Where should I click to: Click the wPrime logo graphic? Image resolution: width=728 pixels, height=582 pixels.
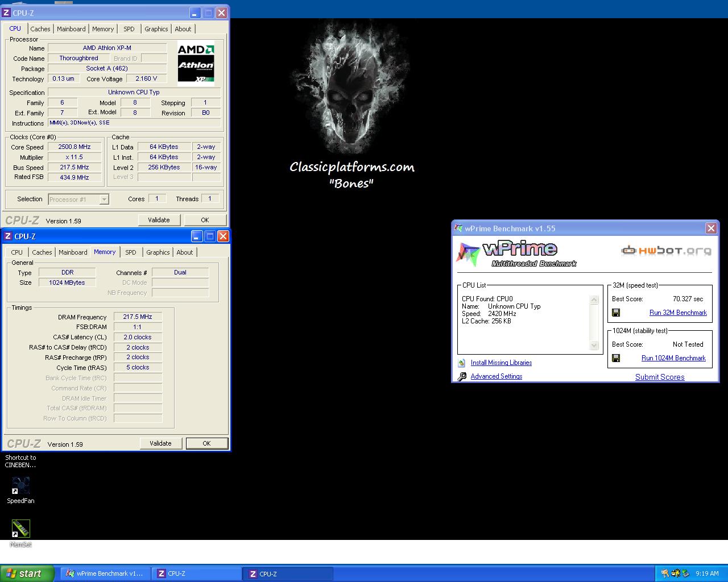click(x=517, y=253)
